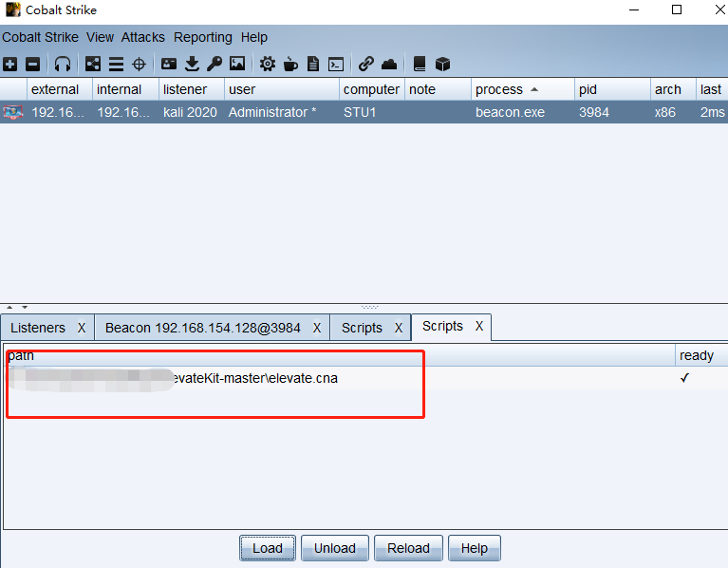This screenshot has width=728, height=568.
Task: Sort sessions by external column
Action: click(60, 89)
